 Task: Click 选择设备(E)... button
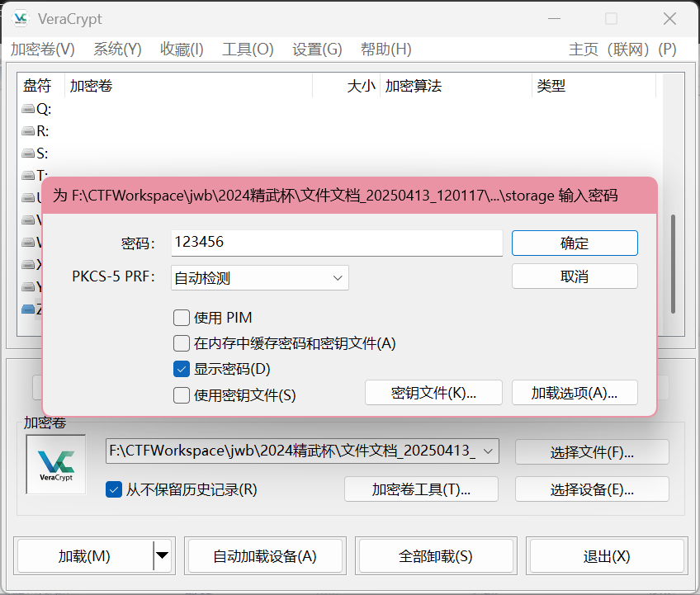592,489
